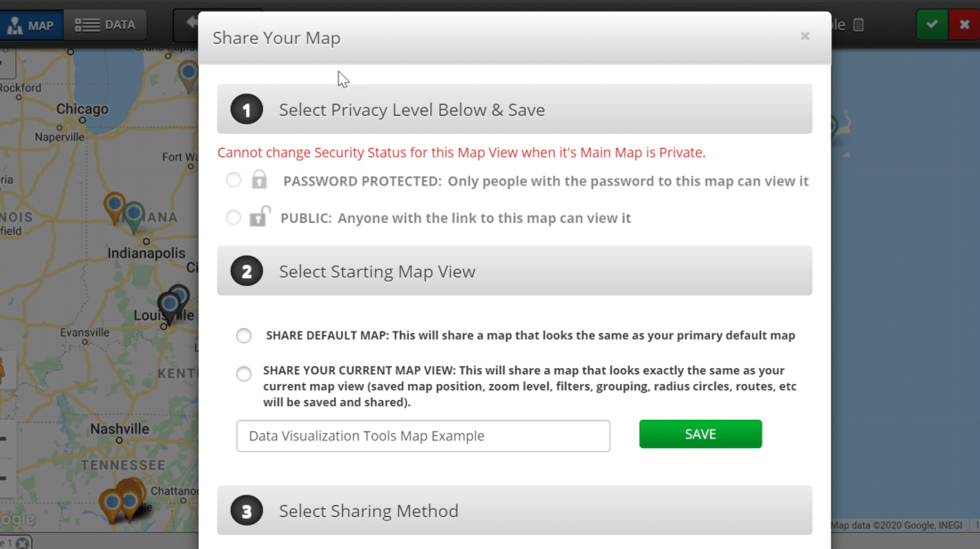This screenshot has width=980, height=549.
Task: Expand the Select Privacy Level section
Action: point(514,109)
